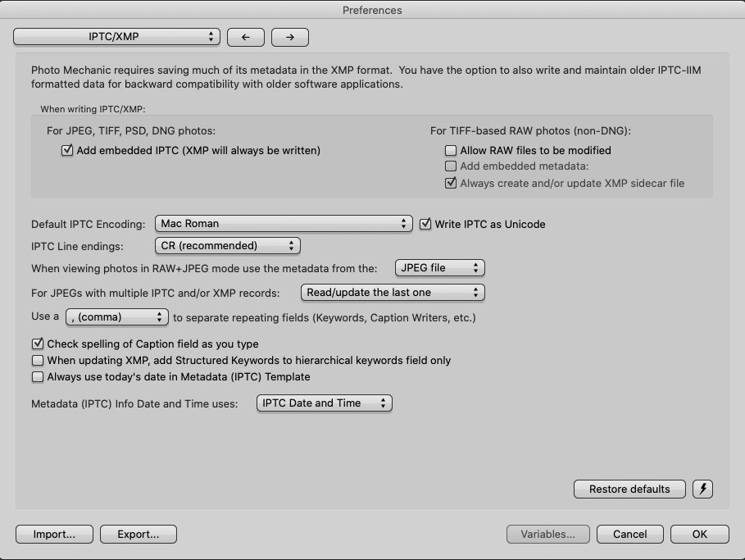
Task: Open the IPTC/XMP preferences section dropdown
Action: (x=117, y=37)
